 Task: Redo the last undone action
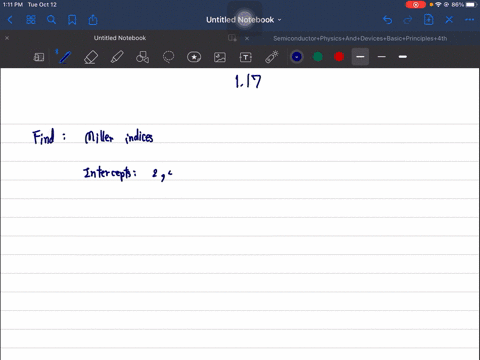[x=408, y=20]
